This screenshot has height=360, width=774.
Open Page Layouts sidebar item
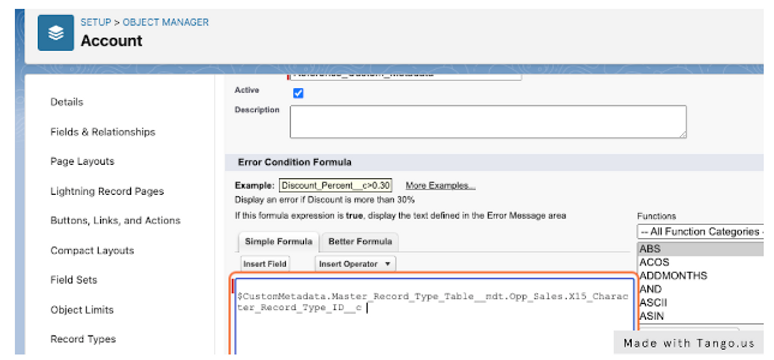[x=82, y=161]
